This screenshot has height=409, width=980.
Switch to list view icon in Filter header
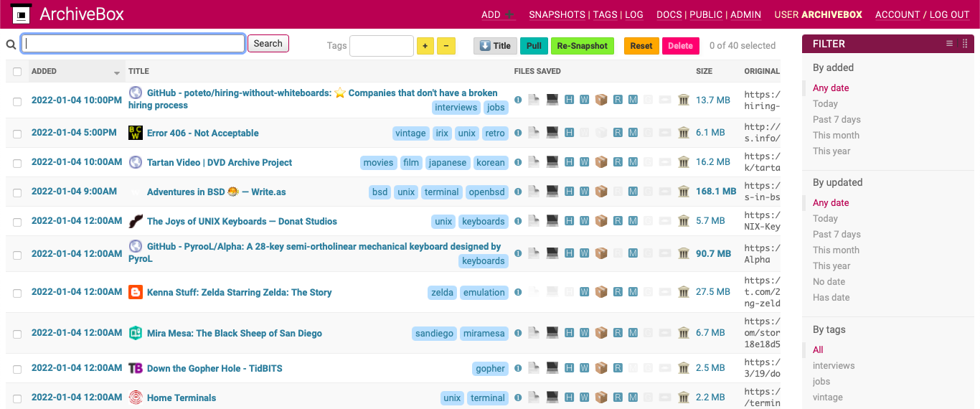(949, 44)
